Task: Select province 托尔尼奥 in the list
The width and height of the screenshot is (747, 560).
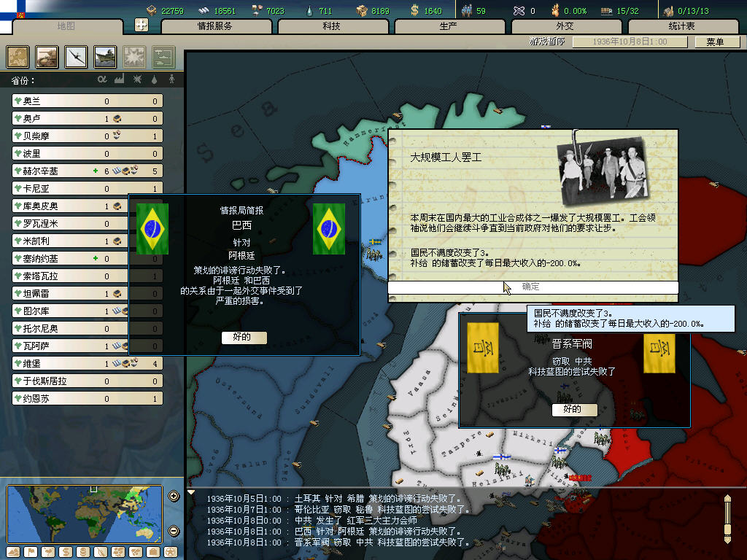Action: click(x=71, y=329)
